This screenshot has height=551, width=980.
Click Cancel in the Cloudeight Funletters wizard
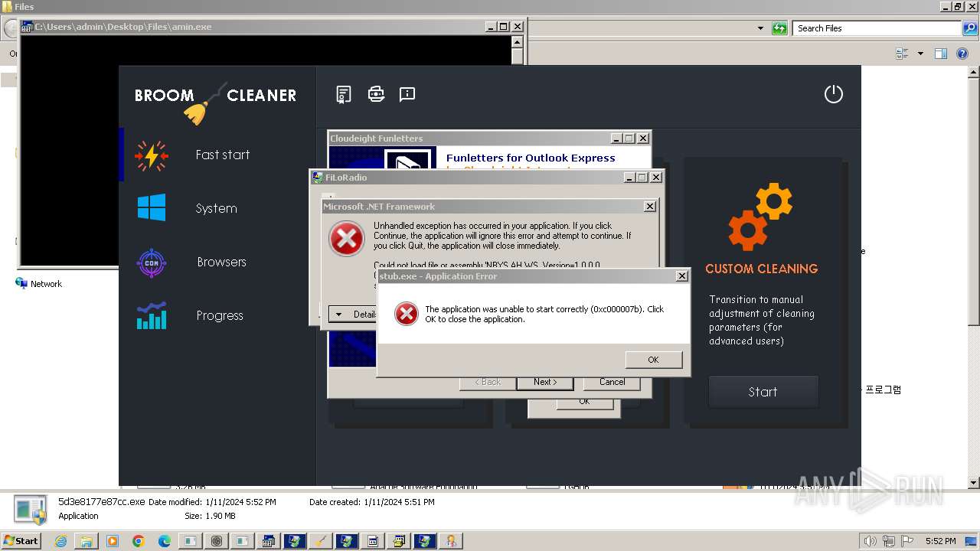click(x=612, y=382)
